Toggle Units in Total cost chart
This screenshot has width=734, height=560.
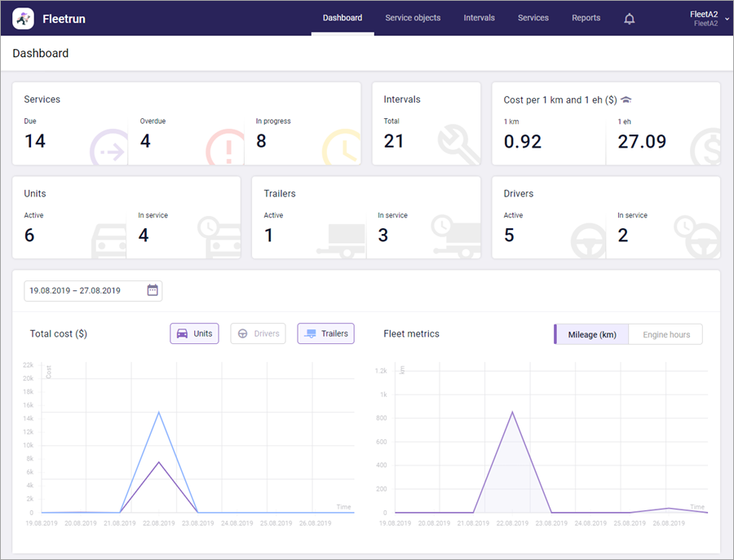click(194, 333)
